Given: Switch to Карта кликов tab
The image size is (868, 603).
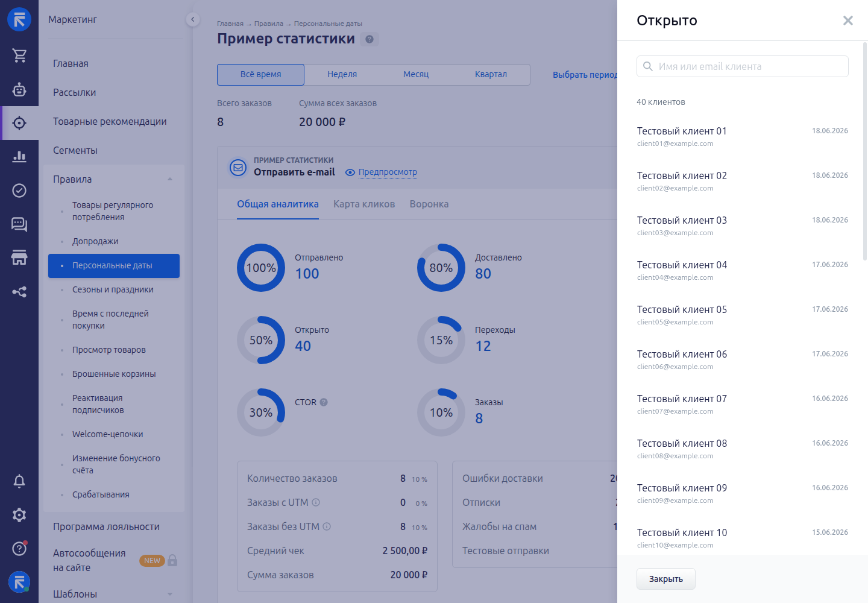Looking at the screenshot, I should point(364,204).
